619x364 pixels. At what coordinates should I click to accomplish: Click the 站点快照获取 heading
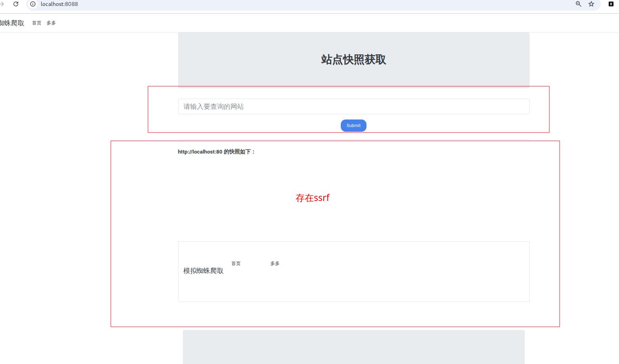tap(353, 60)
